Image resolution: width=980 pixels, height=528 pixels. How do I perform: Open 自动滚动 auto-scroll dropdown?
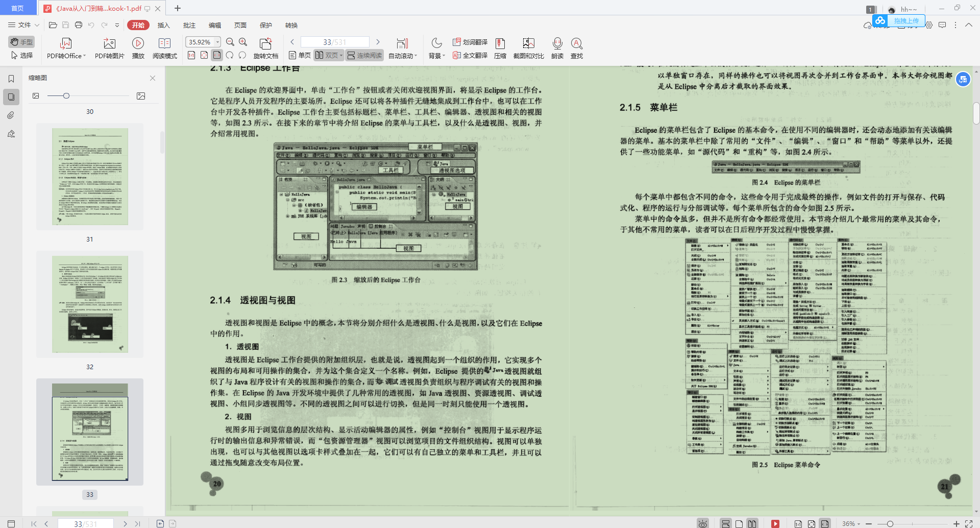(403, 49)
